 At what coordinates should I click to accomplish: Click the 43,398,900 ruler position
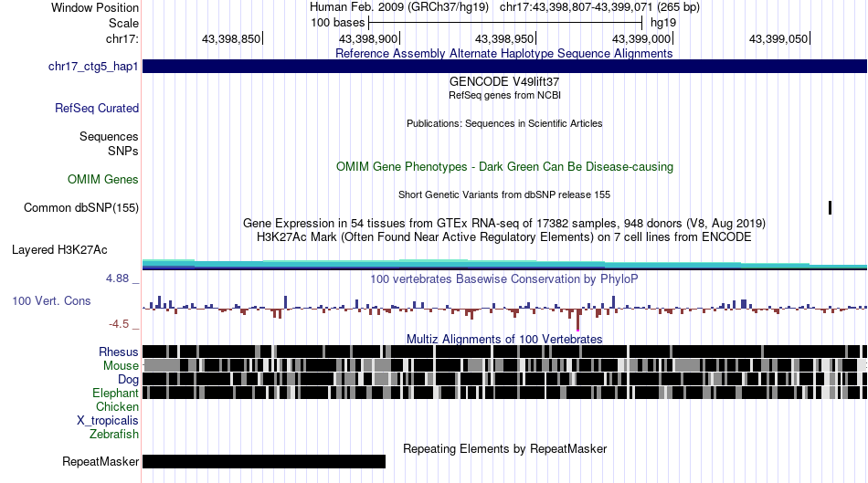[368, 38]
